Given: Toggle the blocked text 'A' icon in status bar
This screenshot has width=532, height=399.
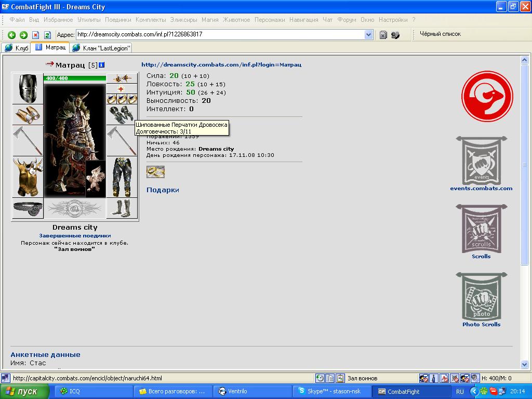Looking at the screenshot, I should pyautogui.click(x=445, y=378).
